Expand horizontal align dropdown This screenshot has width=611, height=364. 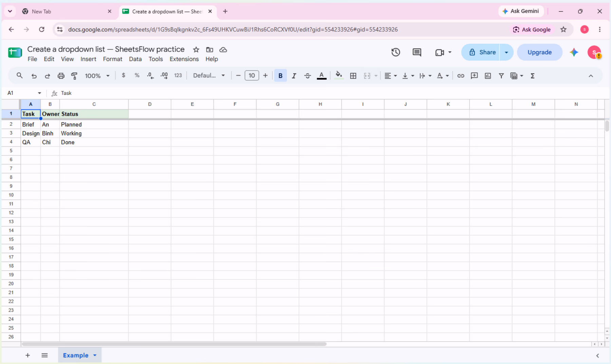(x=395, y=76)
